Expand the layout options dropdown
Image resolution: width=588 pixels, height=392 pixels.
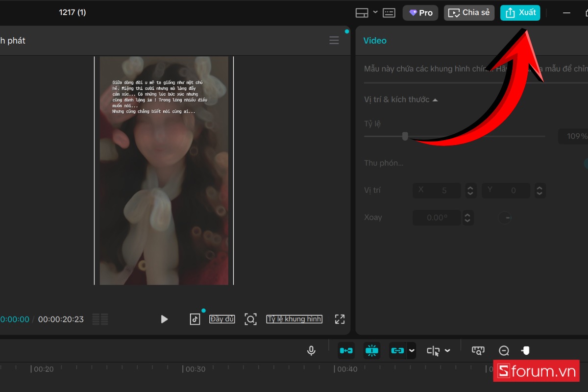(x=375, y=12)
